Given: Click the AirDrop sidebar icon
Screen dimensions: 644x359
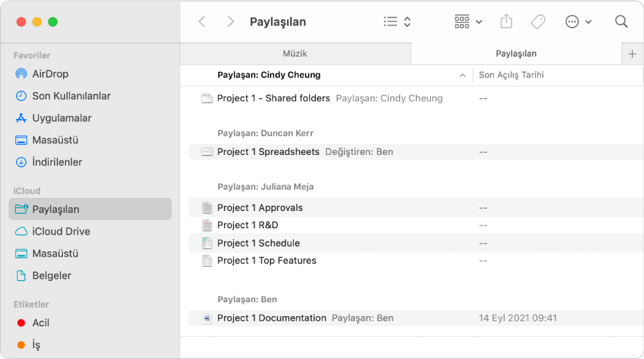Looking at the screenshot, I should click(21, 74).
